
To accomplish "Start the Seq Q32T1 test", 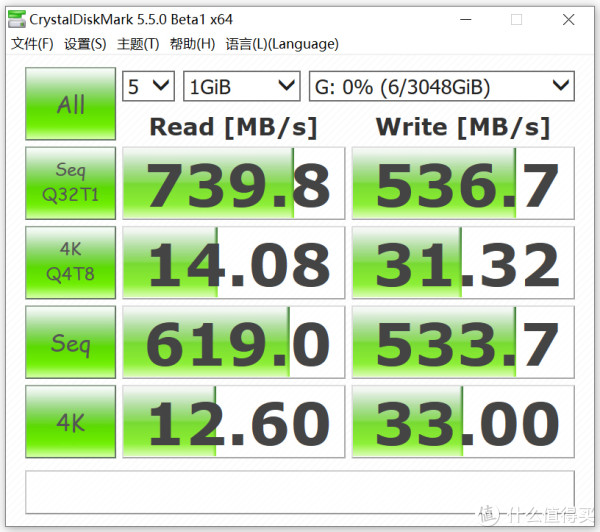I will (x=70, y=183).
